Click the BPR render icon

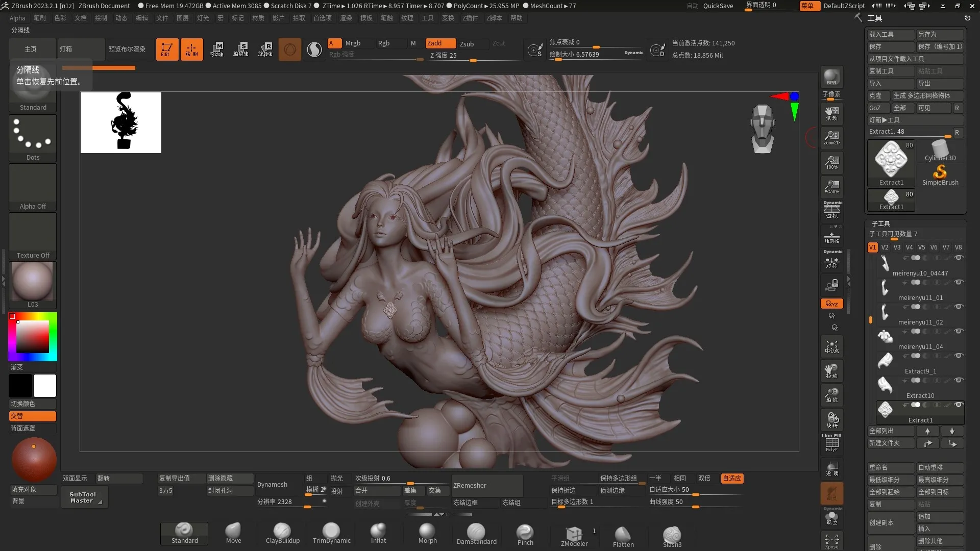[831, 77]
